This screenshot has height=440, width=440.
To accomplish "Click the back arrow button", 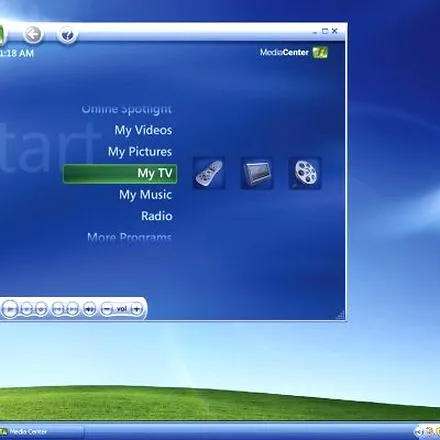I will pyautogui.click(x=33, y=34).
